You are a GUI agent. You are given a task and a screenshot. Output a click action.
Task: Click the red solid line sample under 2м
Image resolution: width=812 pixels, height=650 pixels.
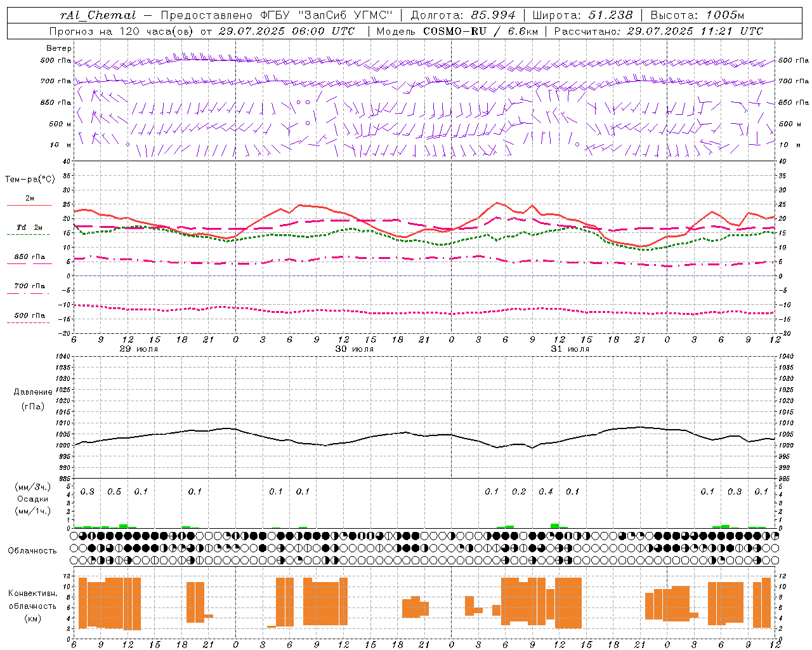(x=29, y=206)
